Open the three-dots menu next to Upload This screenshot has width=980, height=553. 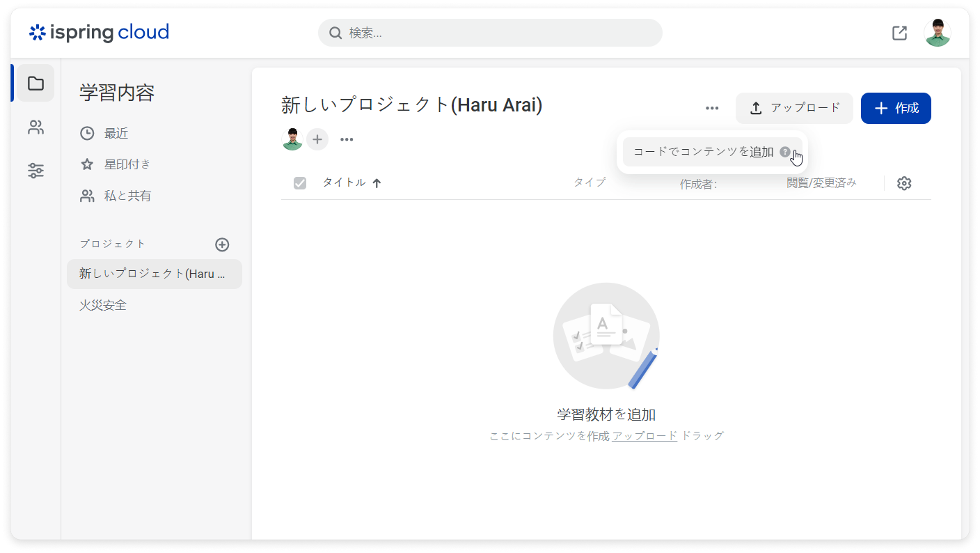711,108
